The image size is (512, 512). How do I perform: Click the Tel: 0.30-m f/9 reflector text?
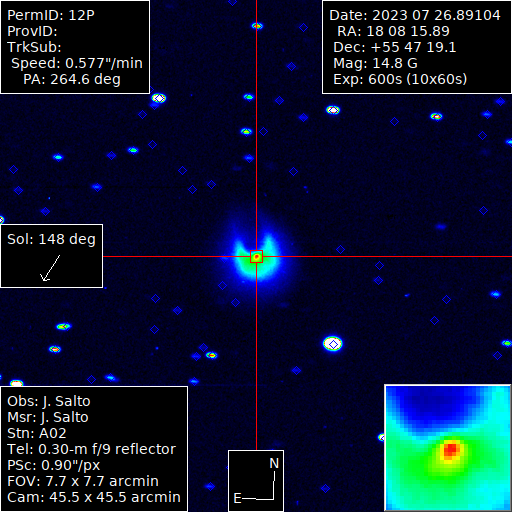92,449
